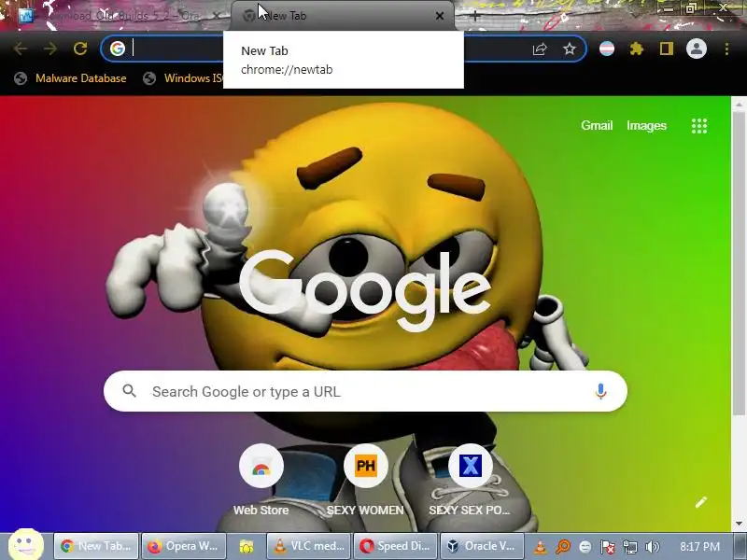This screenshot has height=560, width=747.
Task: Open the volume speaker tray icon
Action: (x=652, y=547)
